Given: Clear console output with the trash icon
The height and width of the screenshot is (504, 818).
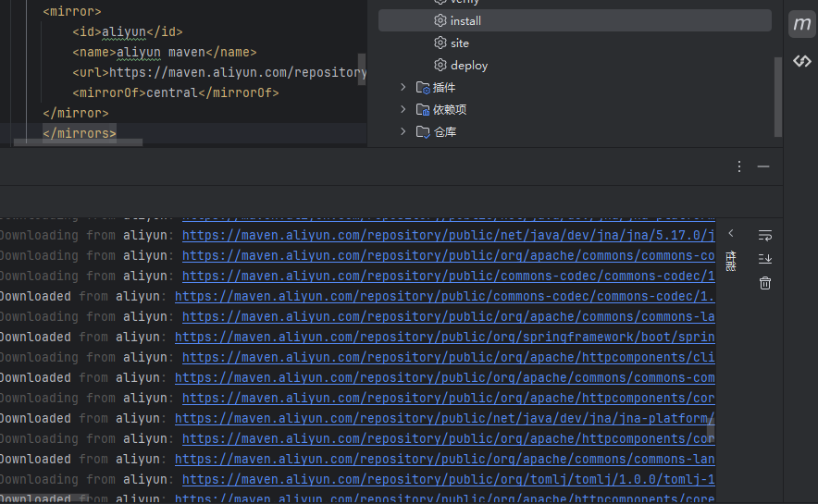Looking at the screenshot, I should click(764, 283).
